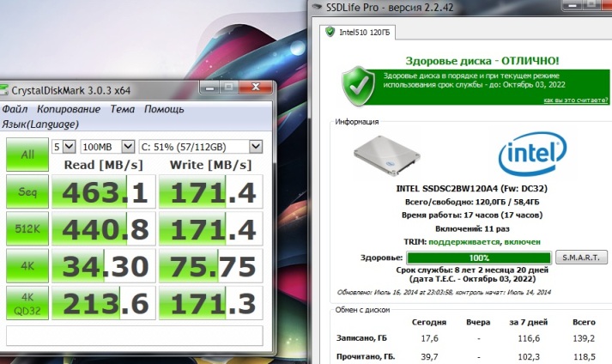Image resolution: width=612 pixels, height=364 pixels.
Task: Start the 512K benchmark test
Action: tap(27, 228)
